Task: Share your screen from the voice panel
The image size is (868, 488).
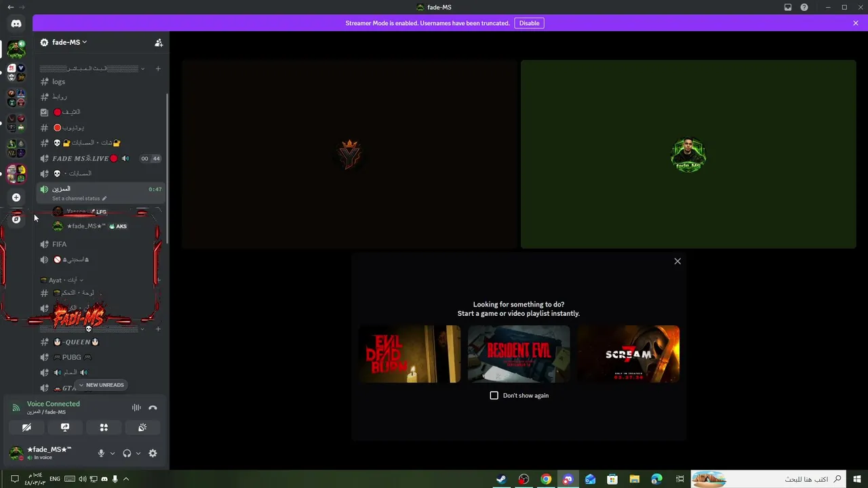Action: (x=65, y=428)
